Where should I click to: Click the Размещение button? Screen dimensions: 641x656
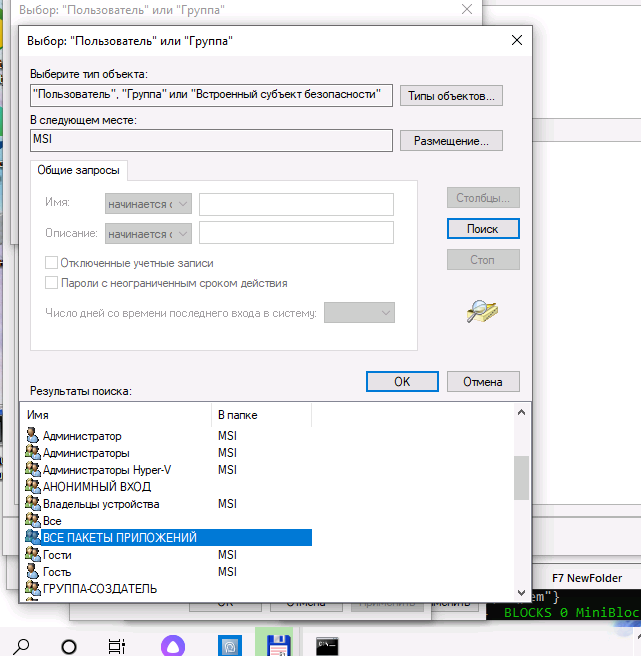[x=451, y=141]
